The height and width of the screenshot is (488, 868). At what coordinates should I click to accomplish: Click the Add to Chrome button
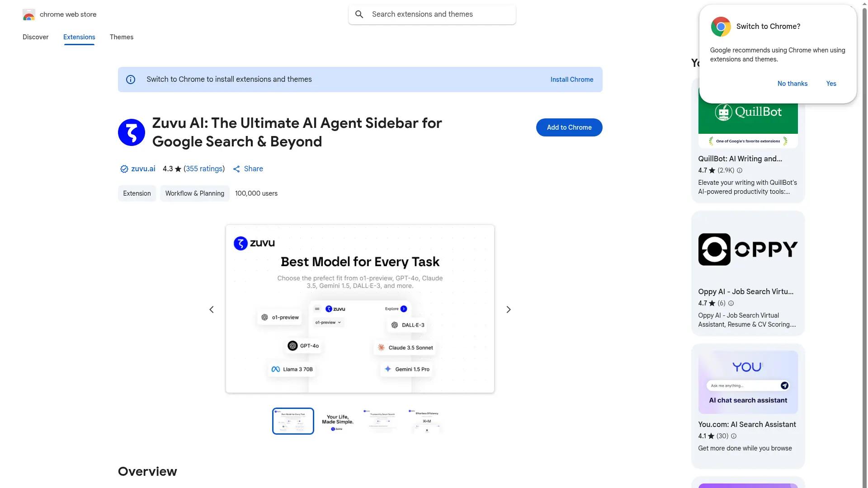(569, 127)
